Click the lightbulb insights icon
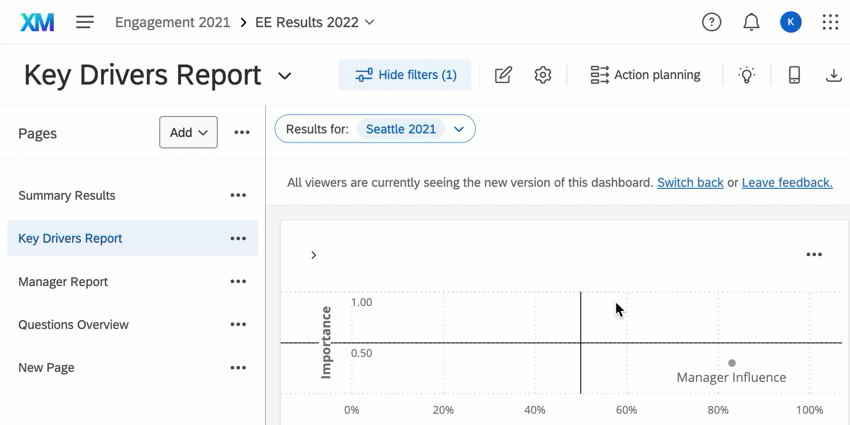 [x=747, y=75]
